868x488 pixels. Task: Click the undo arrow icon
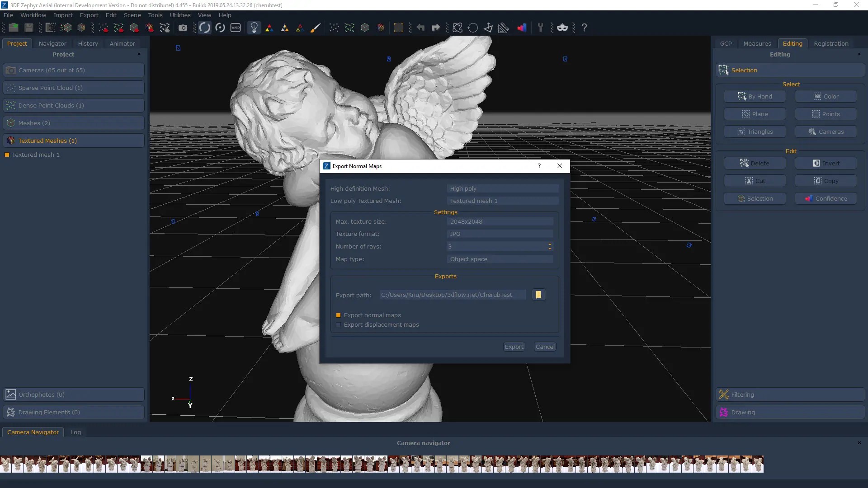420,28
